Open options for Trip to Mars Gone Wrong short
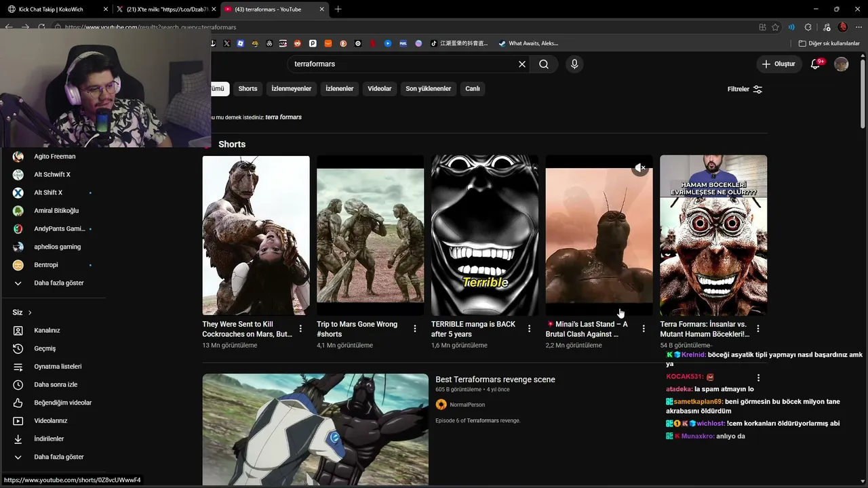The image size is (868, 488). 415,329
